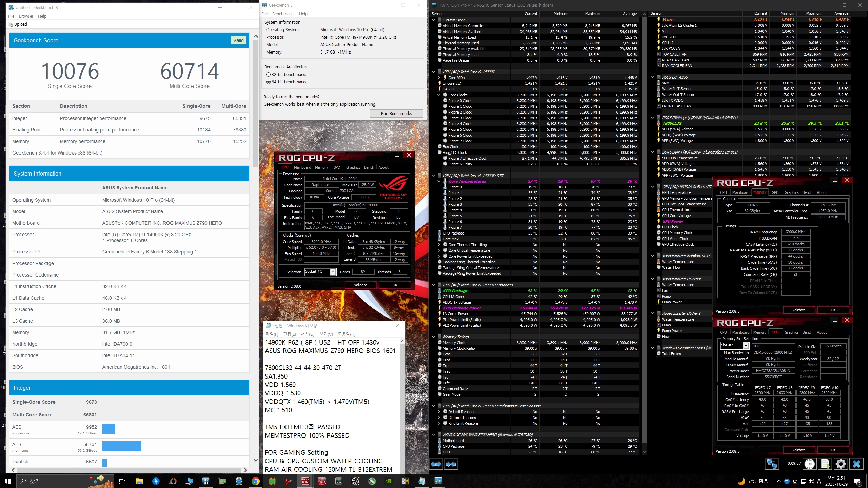Click HWiNFO expand columns arrows icon
The image size is (868, 488).
tap(436, 464)
